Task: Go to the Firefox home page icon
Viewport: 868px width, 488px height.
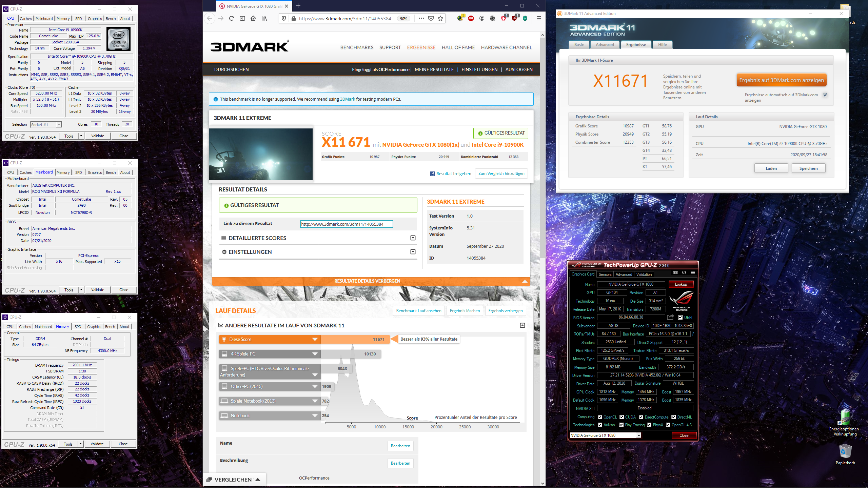Action: (x=253, y=18)
